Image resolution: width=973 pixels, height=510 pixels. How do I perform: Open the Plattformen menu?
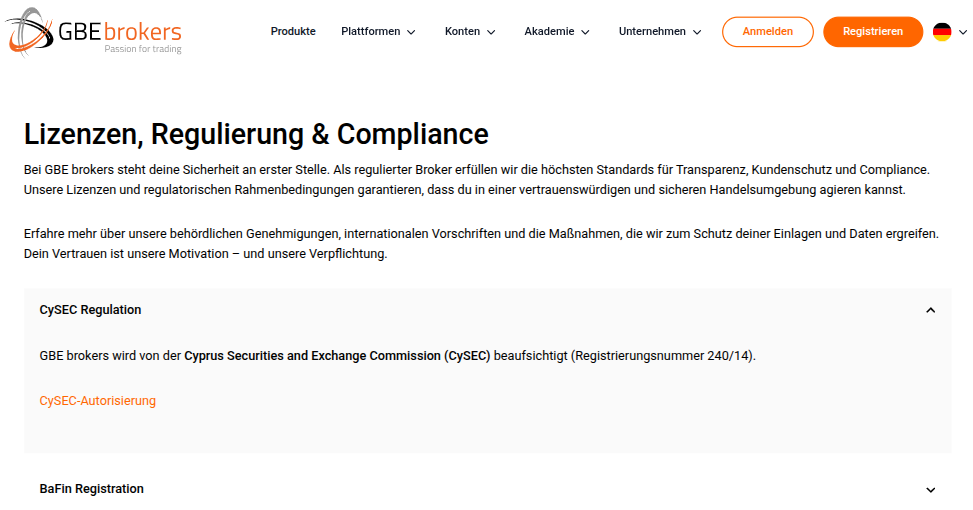[370, 32]
